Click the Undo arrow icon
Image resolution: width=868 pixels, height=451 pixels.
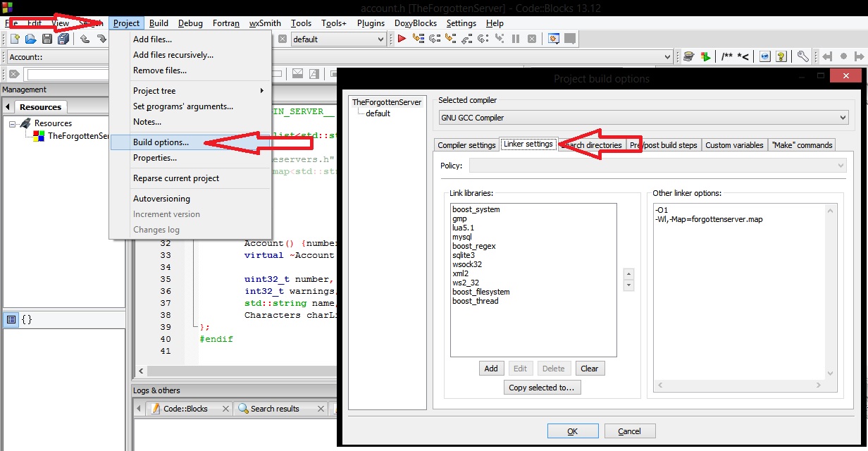[85, 39]
